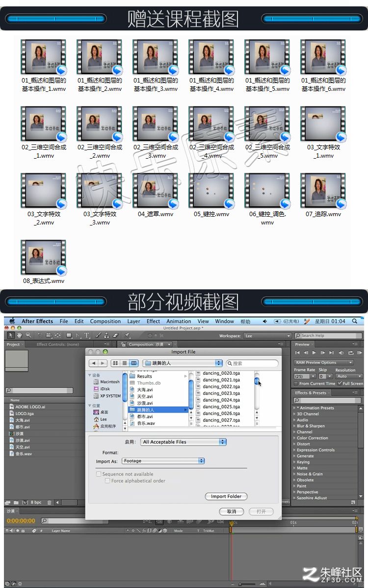Open the Composition menu
Viewport: 368px width, 588px height.
(105, 321)
